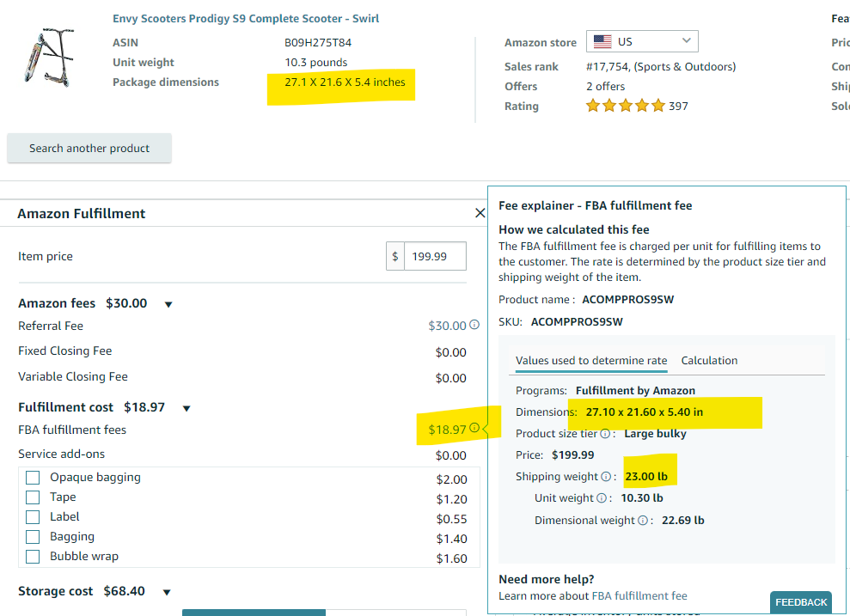Image resolution: width=850 pixels, height=616 pixels.
Task: Switch to the Calculation tab
Action: (x=709, y=360)
